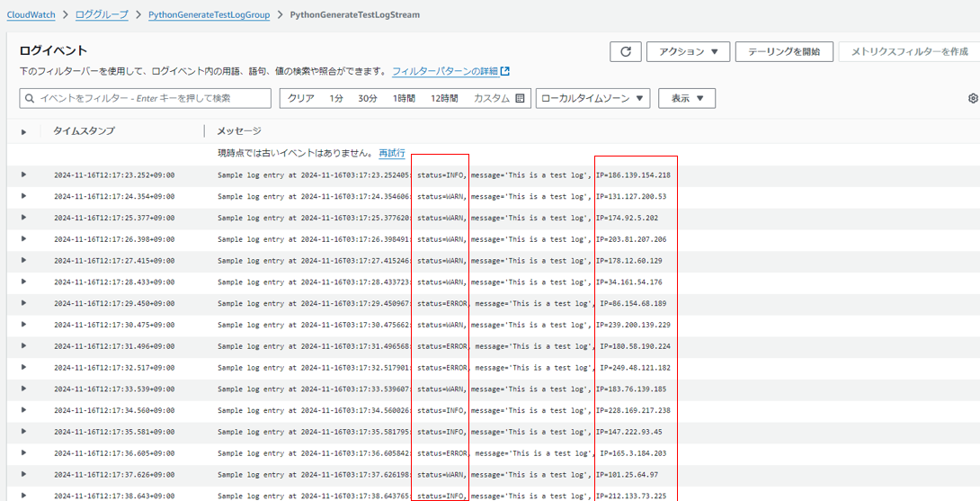980x501 pixels.
Task: Click message with IP=131.127.200.53
Action: [x=441, y=196]
